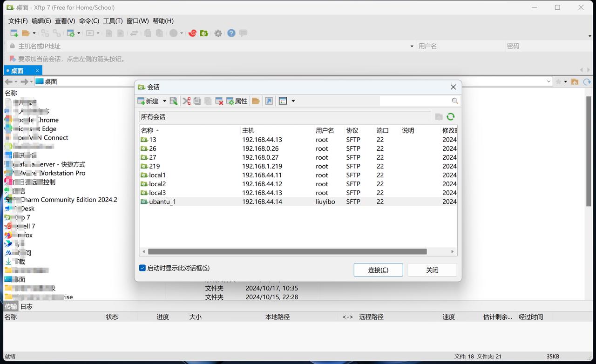596x364 pixels.
Task: Open the 文件(F) menu
Action: (x=18, y=21)
